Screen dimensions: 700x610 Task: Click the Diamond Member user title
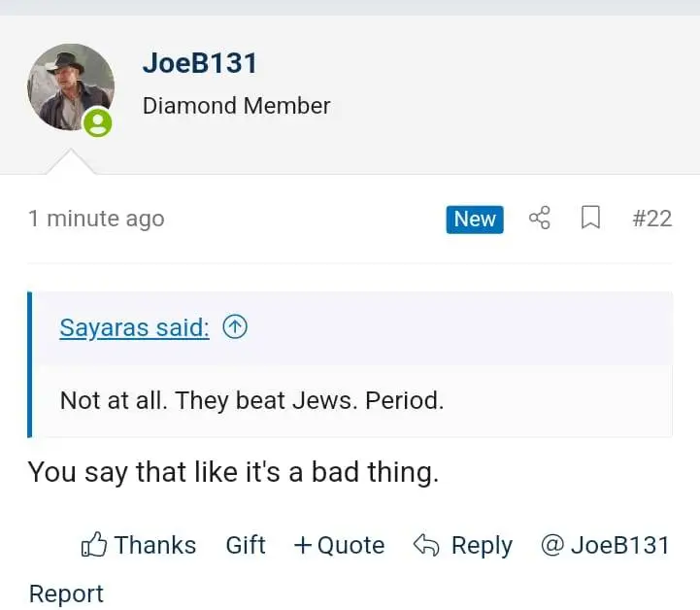tap(236, 106)
